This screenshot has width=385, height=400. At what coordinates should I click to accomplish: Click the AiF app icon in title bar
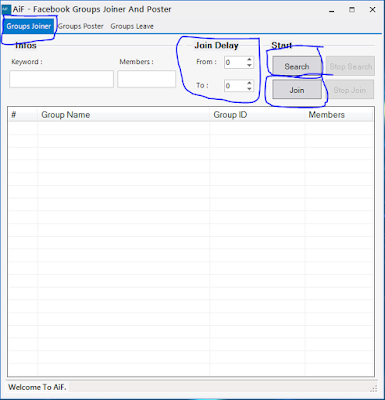point(6,9)
